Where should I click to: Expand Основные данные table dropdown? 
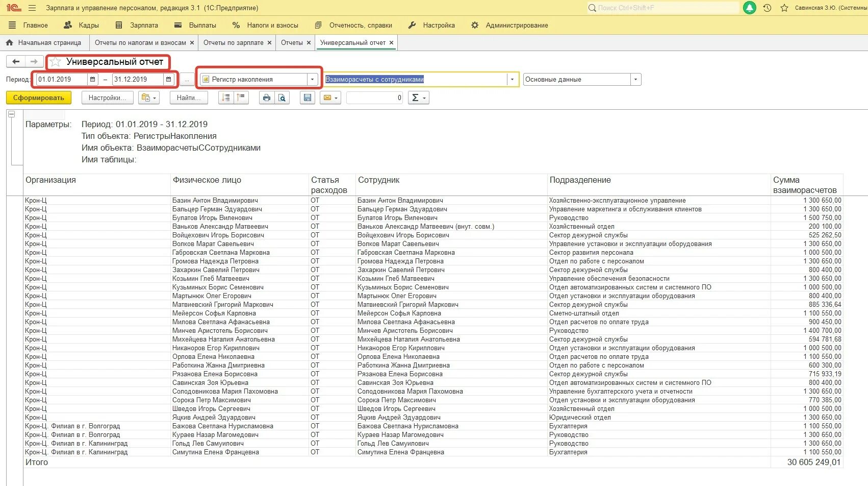635,79
